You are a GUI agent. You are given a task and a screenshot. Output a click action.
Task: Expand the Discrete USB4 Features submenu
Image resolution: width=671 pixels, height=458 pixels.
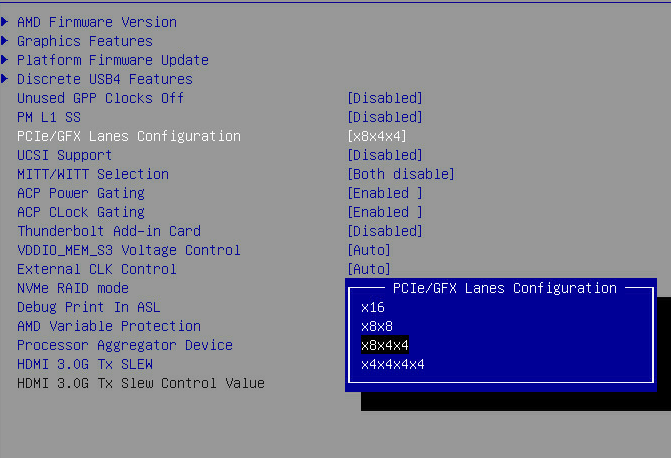105,79
